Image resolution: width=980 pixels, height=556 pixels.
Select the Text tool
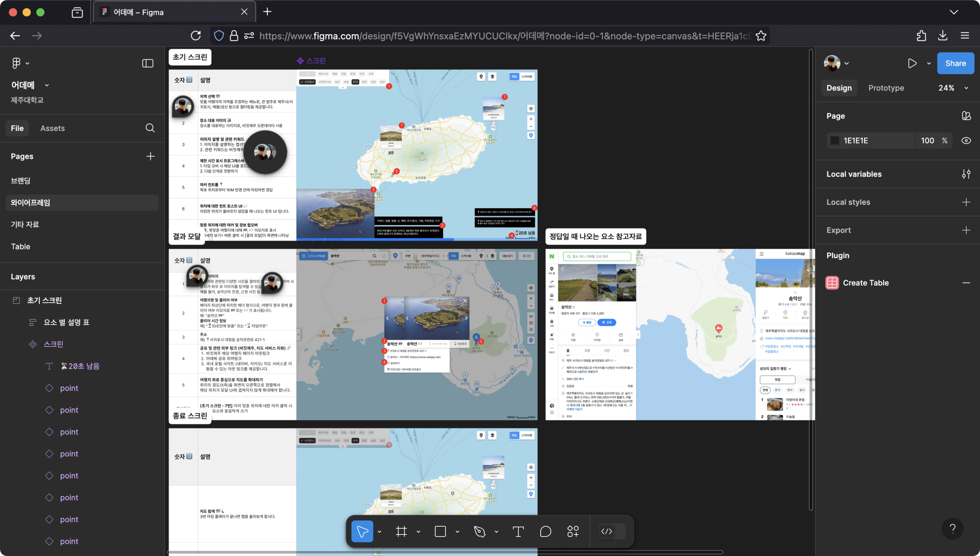(518, 531)
